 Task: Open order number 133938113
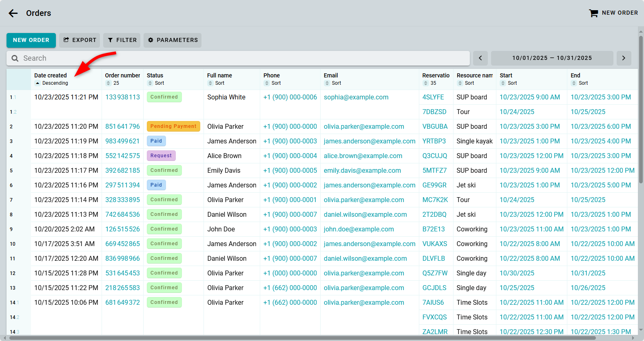(122, 97)
